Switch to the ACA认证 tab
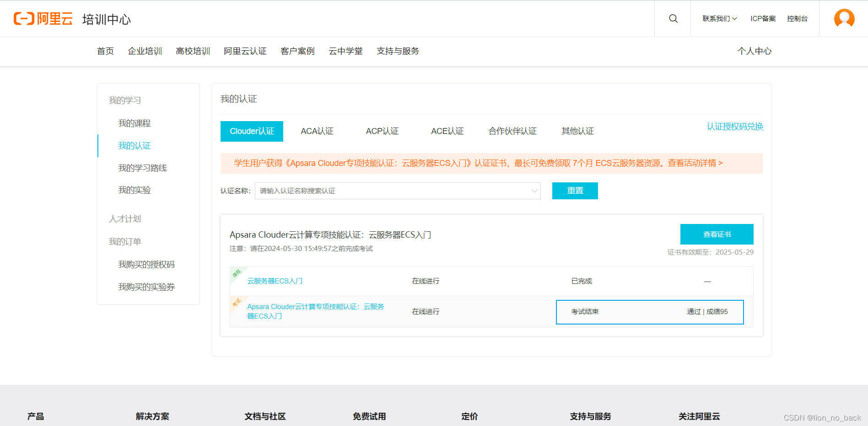The width and height of the screenshot is (868, 426). [x=317, y=131]
